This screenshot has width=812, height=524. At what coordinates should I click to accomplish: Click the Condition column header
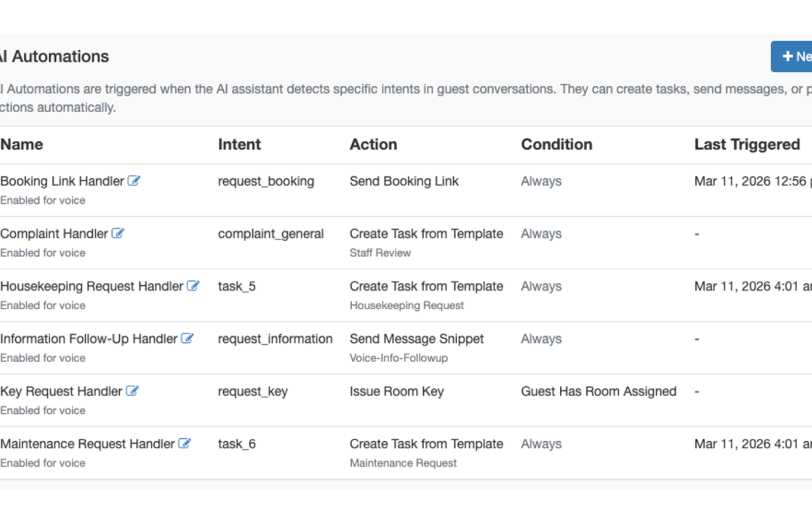(556, 144)
